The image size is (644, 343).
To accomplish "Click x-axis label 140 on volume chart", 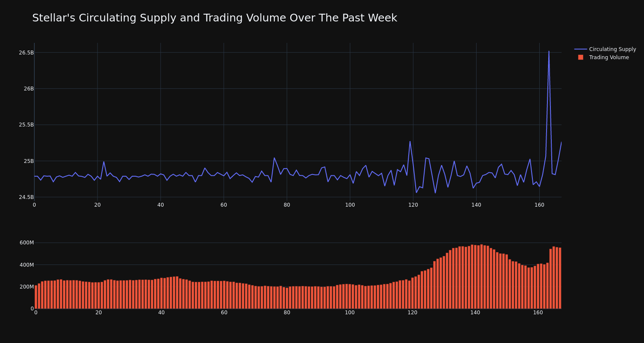I will tap(476, 313).
